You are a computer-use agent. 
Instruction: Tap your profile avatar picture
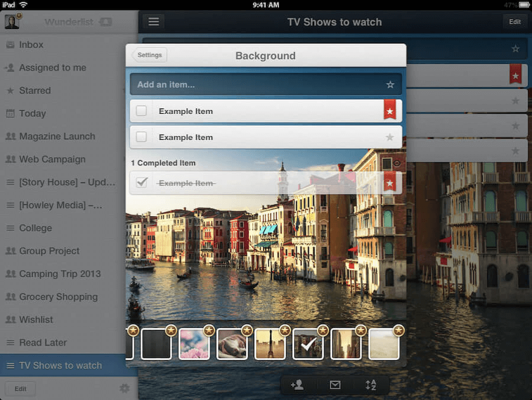point(12,21)
